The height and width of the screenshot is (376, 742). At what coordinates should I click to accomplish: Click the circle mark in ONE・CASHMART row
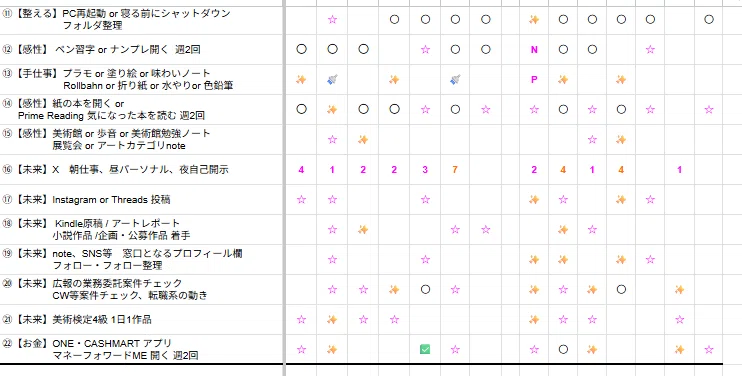click(563, 350)
